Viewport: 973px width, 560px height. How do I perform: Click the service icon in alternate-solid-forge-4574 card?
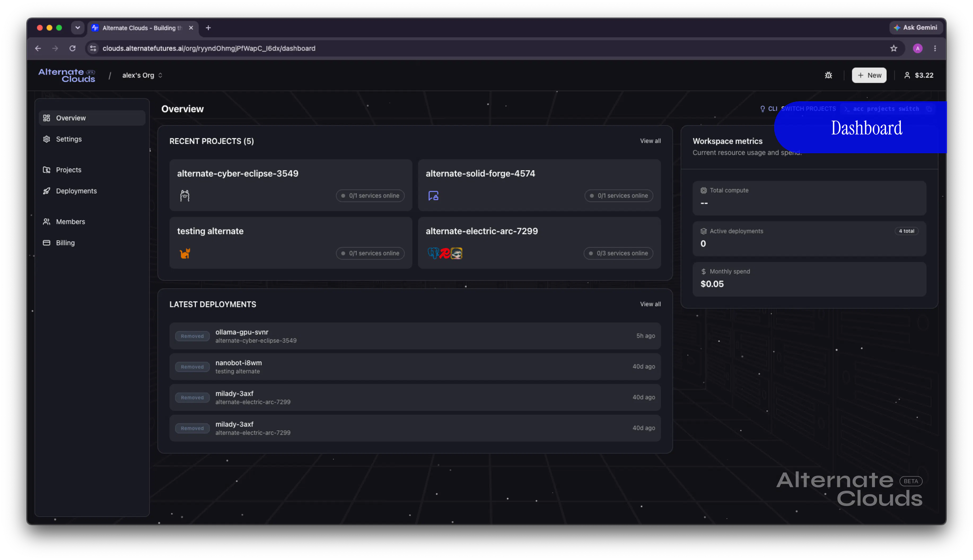point(433,196)
